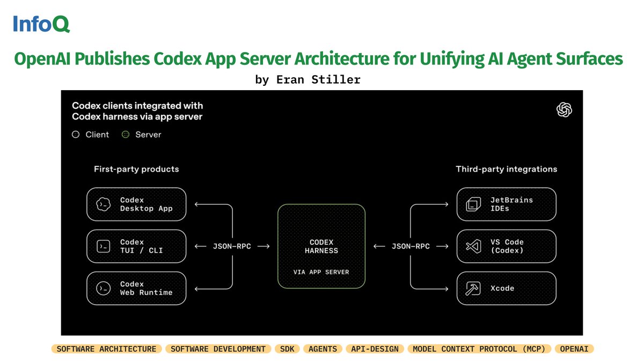Click the Codex TUI / CLI label
Image resolution: width=644 pixels, height=362 pixels.
point(142,246)
